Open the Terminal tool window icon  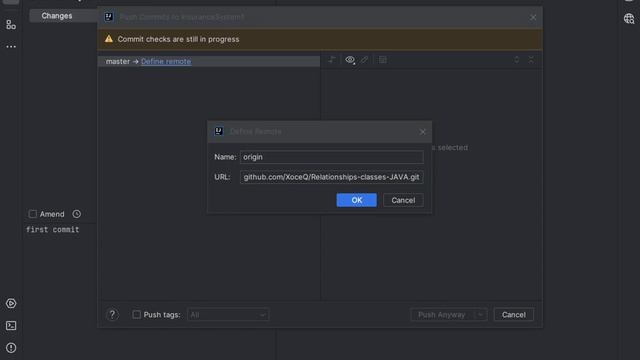[11, 325]
